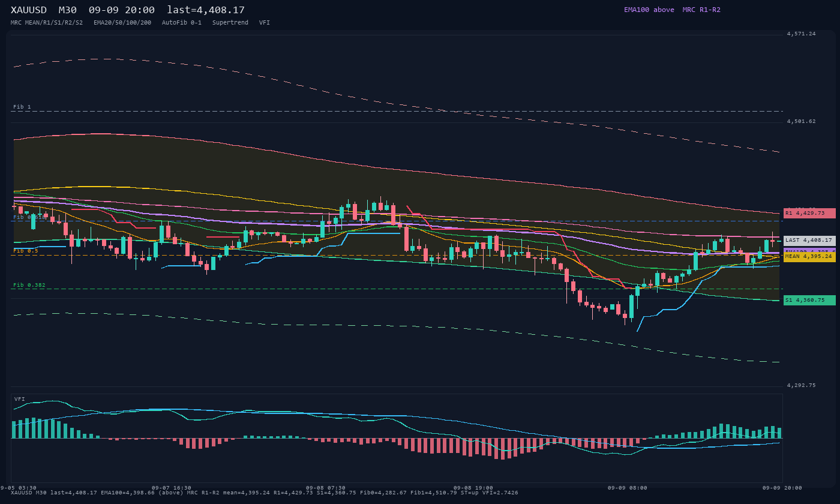The image size is (840, 504).
Task: Click the EMA100=4,398.66 value in the status line
Action: [128, 493]
